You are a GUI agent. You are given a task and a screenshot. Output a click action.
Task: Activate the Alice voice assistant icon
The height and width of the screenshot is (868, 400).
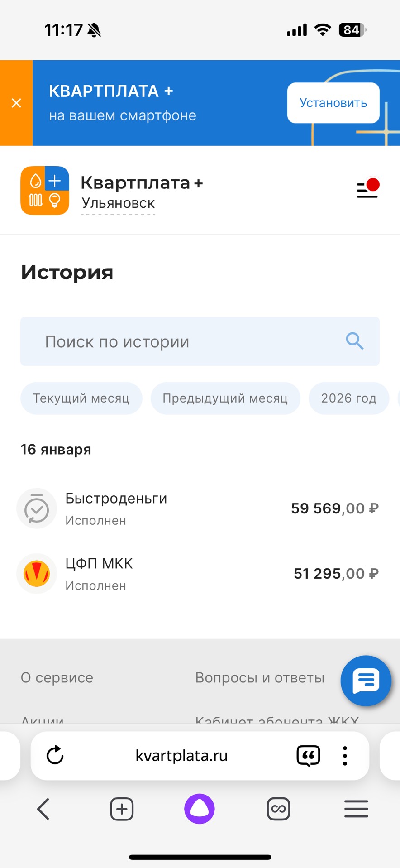coord(199,809)
